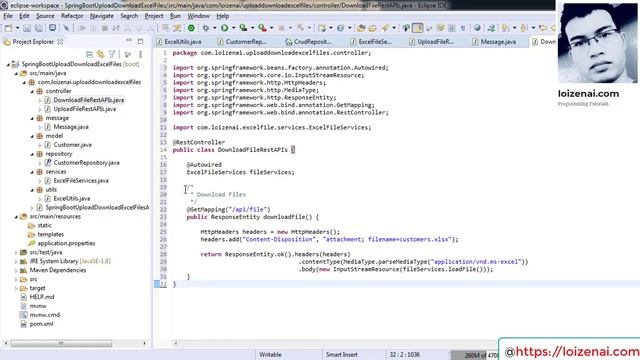
Task: Click the line 32 number in gutter
Action: 162,284
